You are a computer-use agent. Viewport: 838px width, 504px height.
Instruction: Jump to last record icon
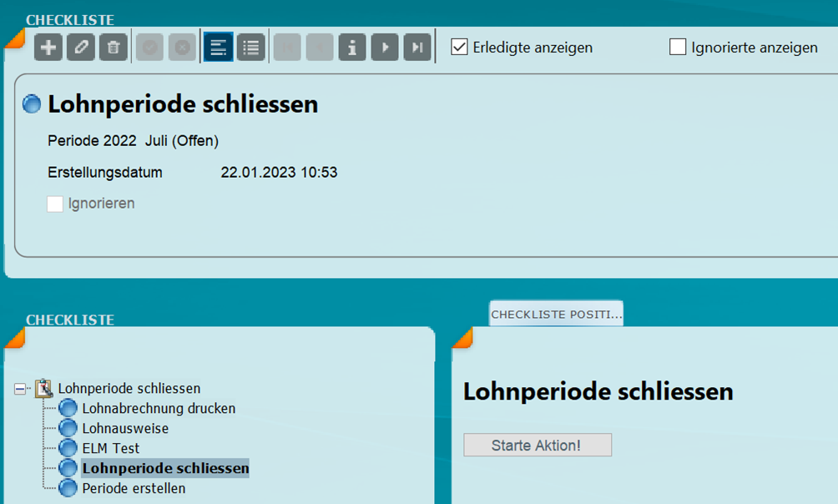(x=417, y=48)
